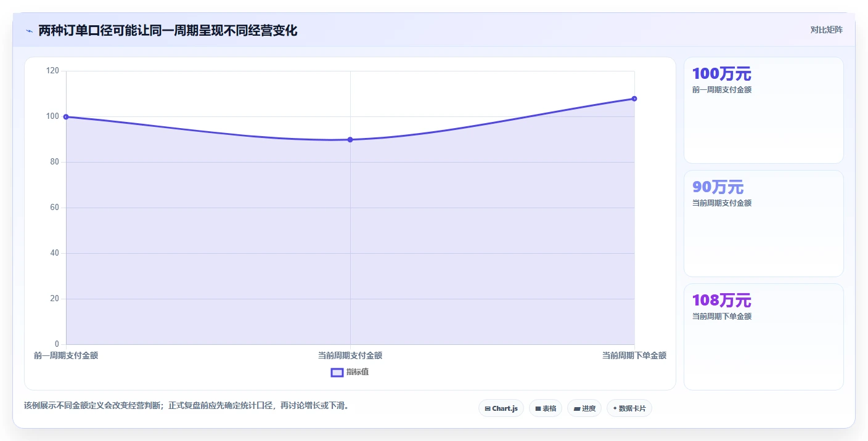
Task: Click the 数据卡片 tag
Action: click(629, 408)
